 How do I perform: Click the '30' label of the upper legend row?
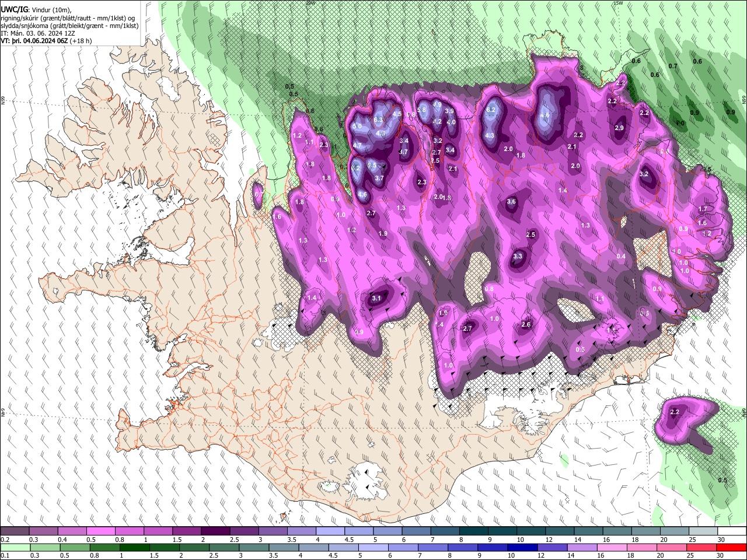[721, 540]
